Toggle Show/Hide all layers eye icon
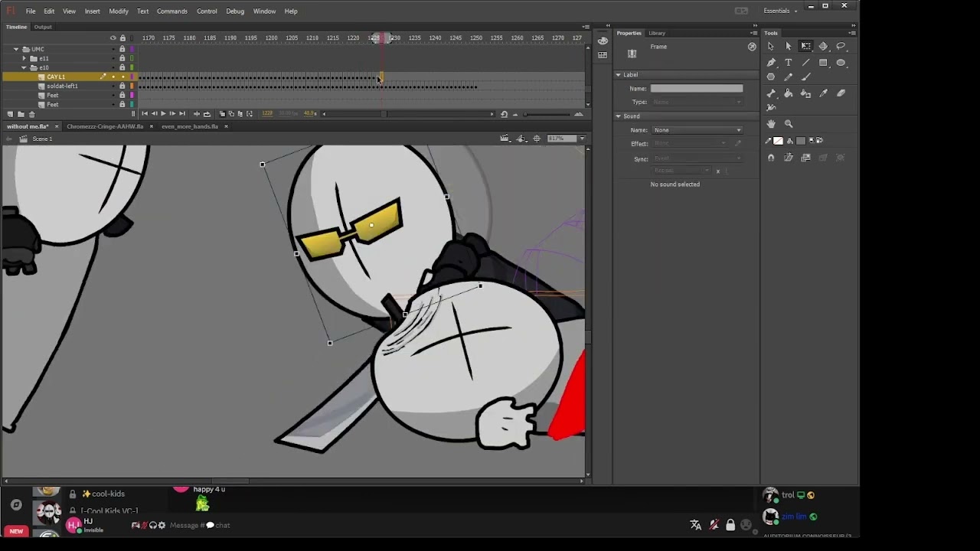The image size is (980, 551). click(x=113, y=38)
